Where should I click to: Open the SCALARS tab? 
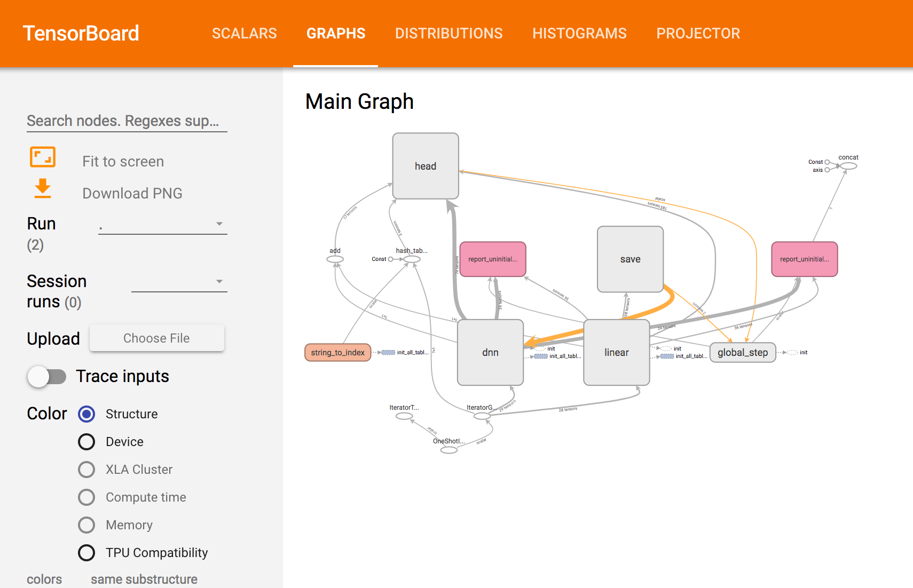tap(245, 33)
